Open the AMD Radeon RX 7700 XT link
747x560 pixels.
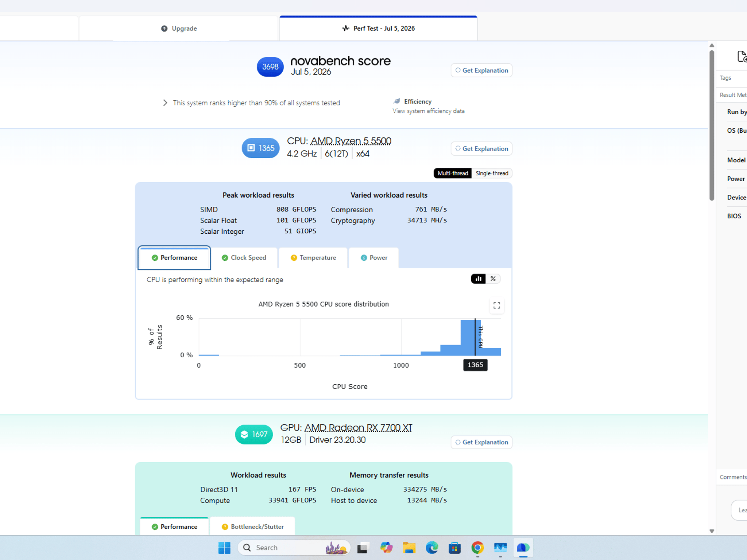[358, 428]
